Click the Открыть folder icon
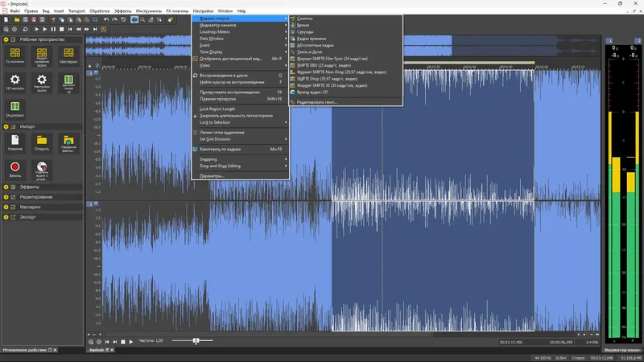This screenshot has height=362, width=644. tap(42, 141)
